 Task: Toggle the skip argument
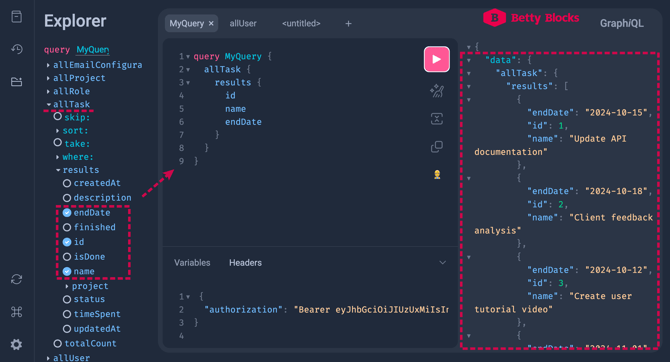58,117
